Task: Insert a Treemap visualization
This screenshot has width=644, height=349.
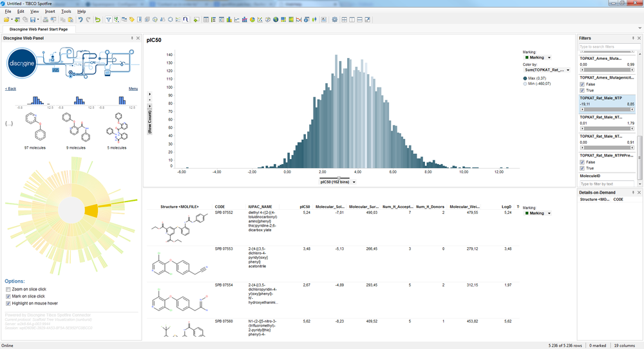Action: 283,20
